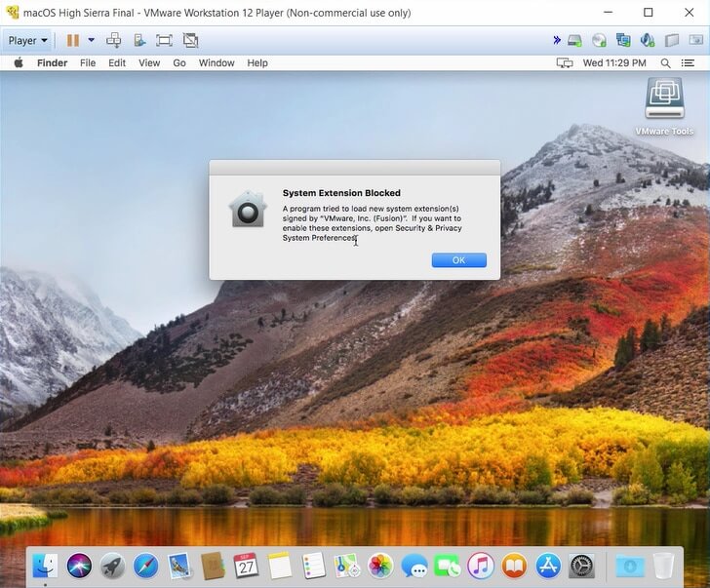This screenshot has height=588, width=710.
Task: Open Spotlight search magnifier
Action: coord(665,63)
